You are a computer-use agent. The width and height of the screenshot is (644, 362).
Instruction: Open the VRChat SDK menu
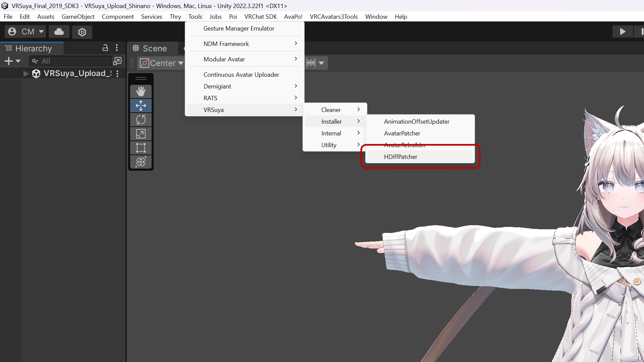[x=261, y=17]
